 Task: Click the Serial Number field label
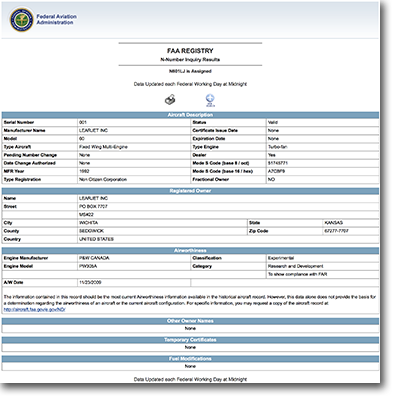click(x=19, y=123)
